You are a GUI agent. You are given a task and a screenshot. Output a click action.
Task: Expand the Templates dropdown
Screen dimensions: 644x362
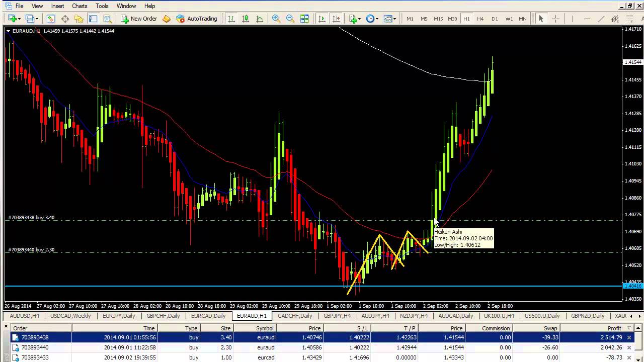[x=394, y=19]
